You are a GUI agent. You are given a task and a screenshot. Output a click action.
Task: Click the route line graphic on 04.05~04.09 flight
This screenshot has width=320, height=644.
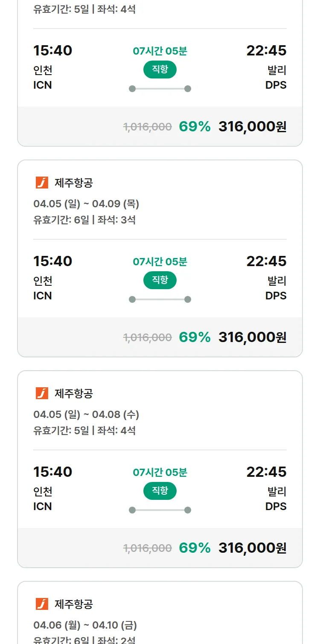point(160,299)
